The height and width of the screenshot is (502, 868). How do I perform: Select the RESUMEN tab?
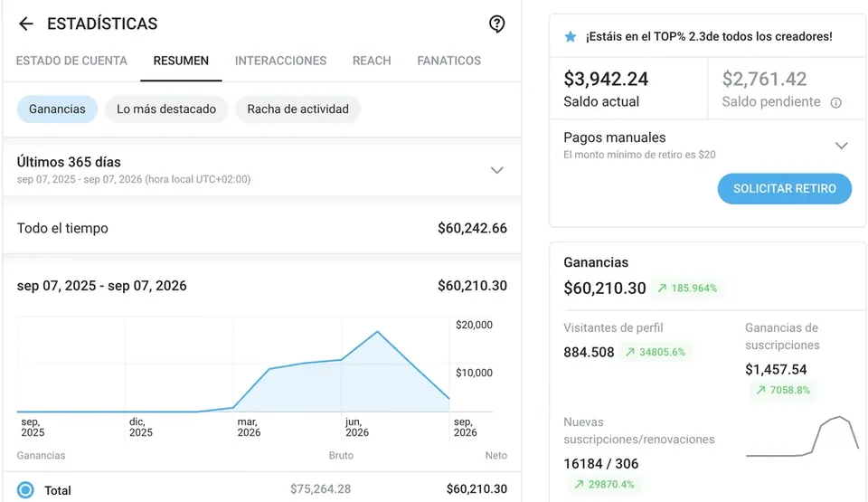(x=181, y=61)
